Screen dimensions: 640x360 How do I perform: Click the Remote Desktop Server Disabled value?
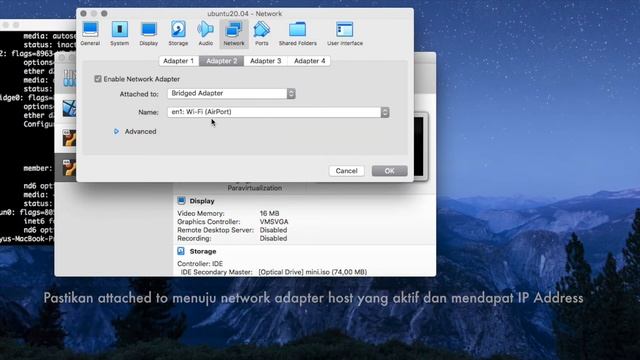tap(273, 230)
